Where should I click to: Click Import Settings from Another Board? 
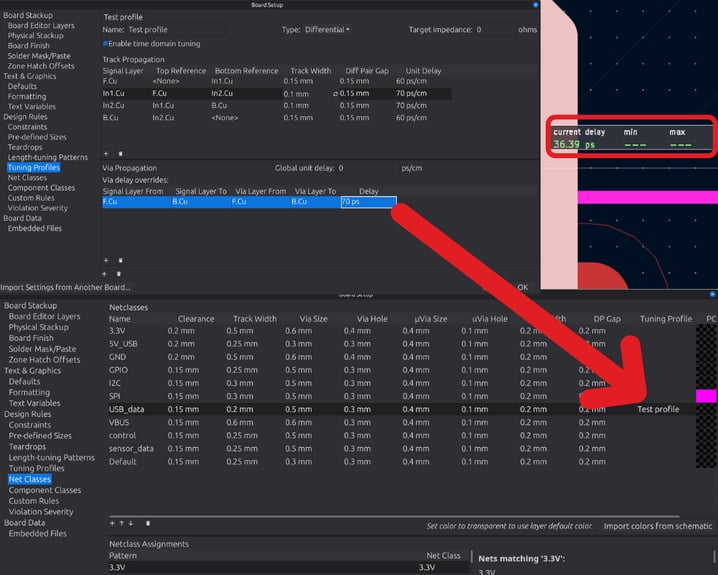tap(65, 287)
